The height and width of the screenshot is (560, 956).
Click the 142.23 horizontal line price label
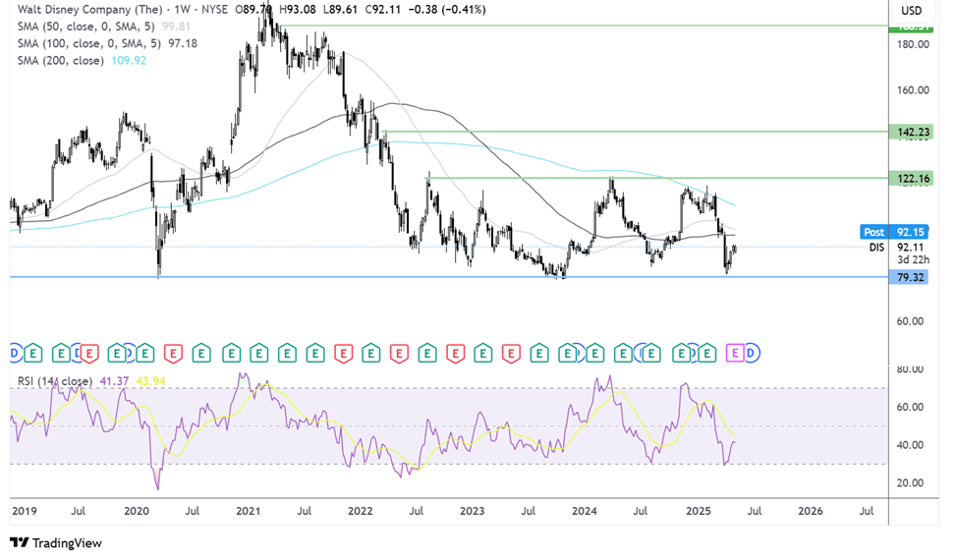[911, 132]
